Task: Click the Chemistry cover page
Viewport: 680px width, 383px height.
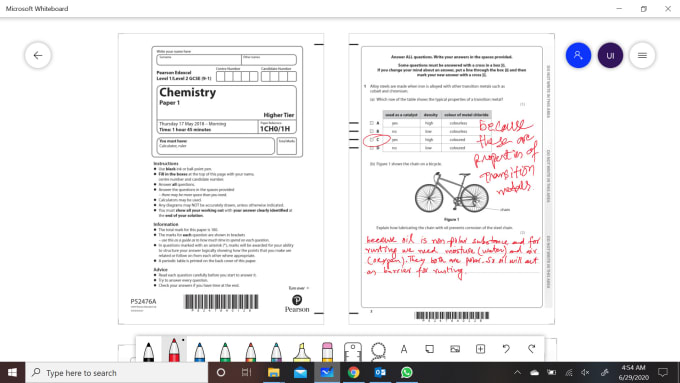Action: coord(221,179)
